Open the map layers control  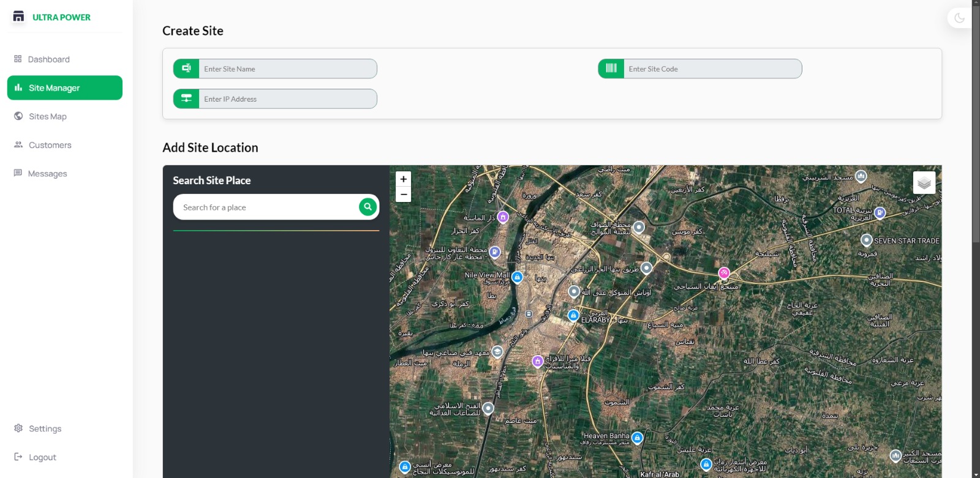[x=924, y=182]
